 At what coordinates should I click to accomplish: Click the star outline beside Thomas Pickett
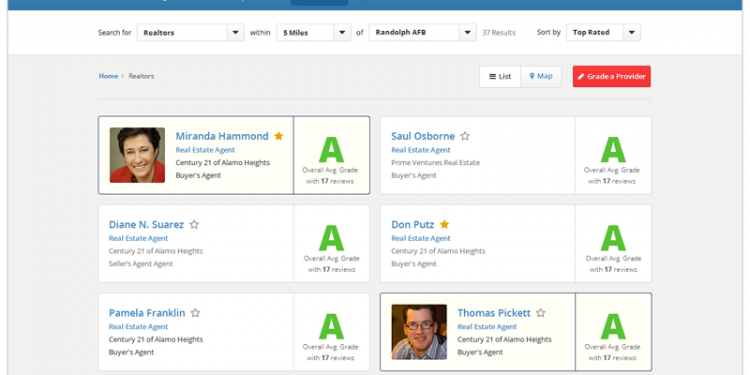point(540,313)
